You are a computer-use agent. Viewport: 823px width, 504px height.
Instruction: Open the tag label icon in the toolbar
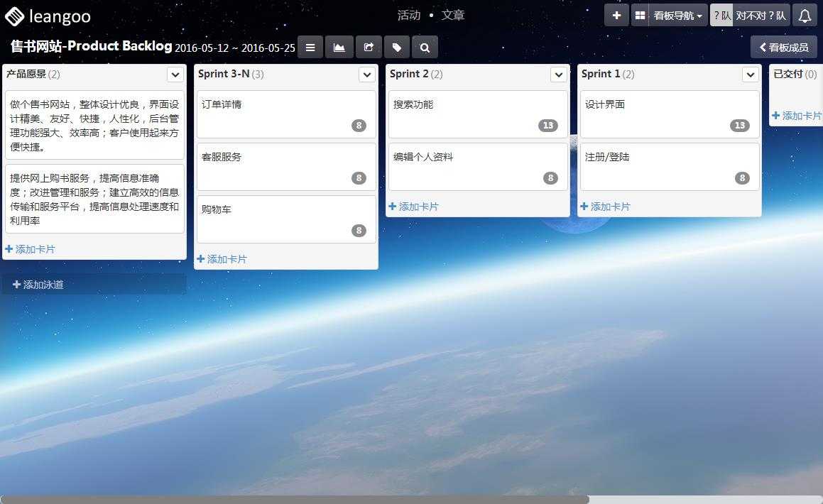tap(397, 47)
